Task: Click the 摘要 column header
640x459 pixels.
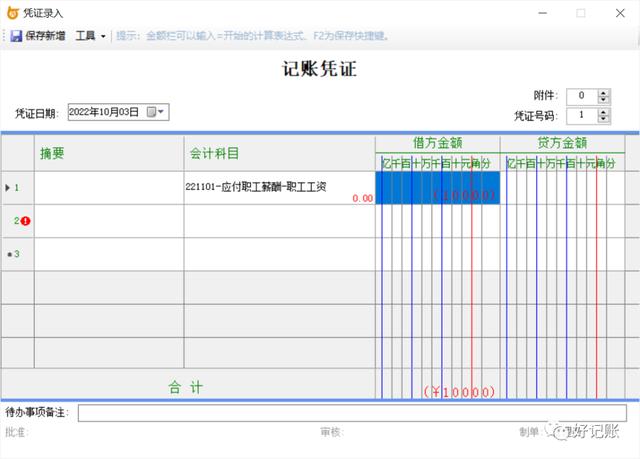Action: tap(109, 153)
